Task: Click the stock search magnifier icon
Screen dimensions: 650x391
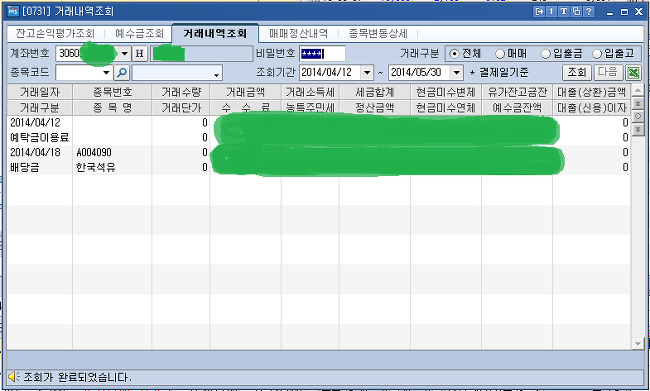Action: [x=122, y=73]
